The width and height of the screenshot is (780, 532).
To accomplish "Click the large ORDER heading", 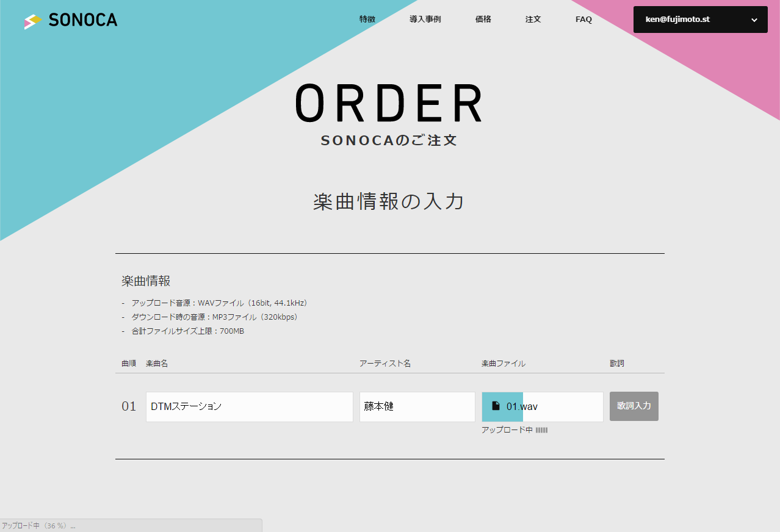I will 389,102.
